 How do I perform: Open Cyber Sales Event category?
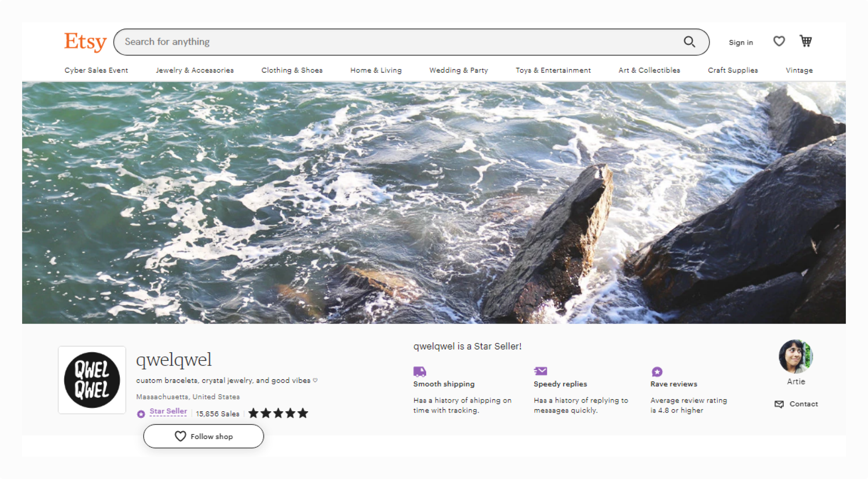click(x=96, y=70)
